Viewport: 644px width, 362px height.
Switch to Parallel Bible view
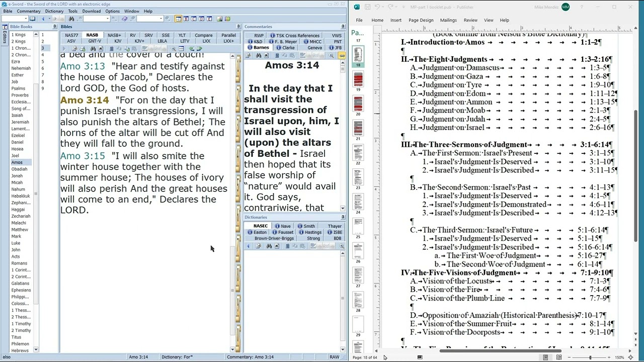pyautogui.click(x=228, y=36)
